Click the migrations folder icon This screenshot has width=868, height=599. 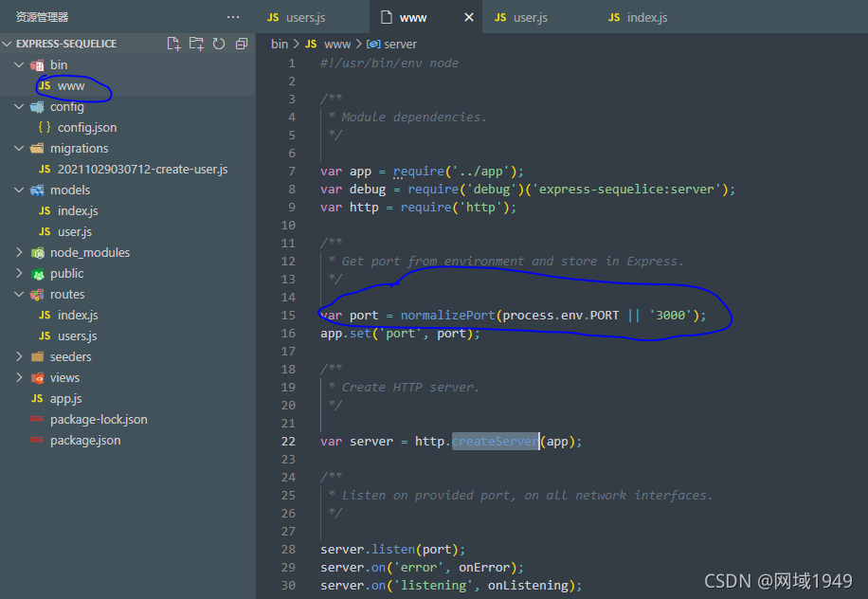(x=37, y=149)
